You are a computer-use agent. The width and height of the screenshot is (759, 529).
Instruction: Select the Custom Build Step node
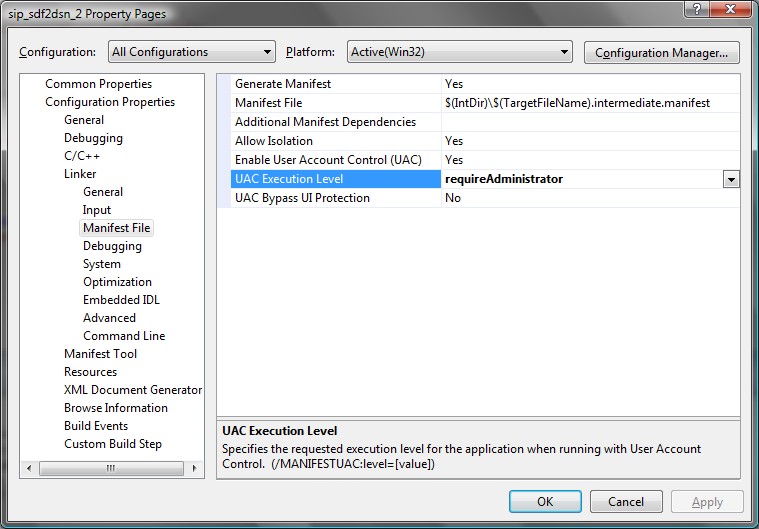[x=113, y=444]
